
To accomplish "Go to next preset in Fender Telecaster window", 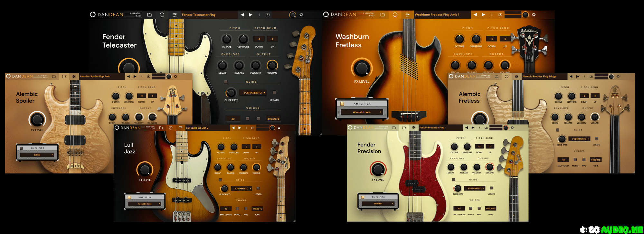I will tap(251, 15).
